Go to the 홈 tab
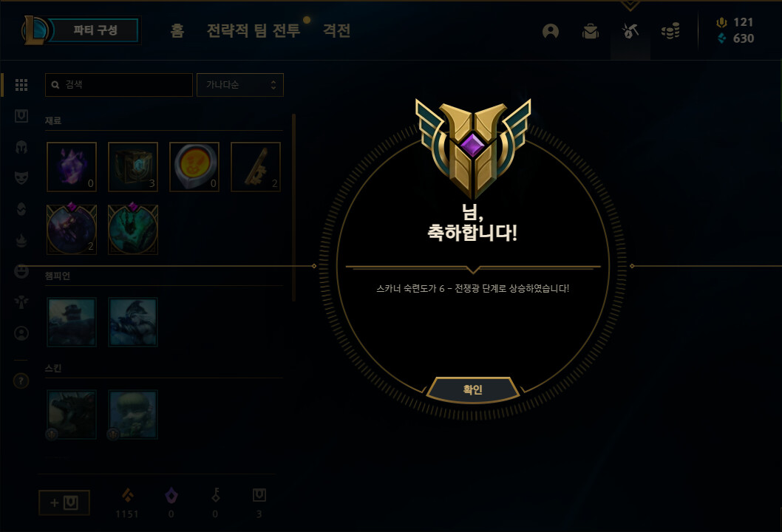782x532 pixels. (x=177, y=30)
